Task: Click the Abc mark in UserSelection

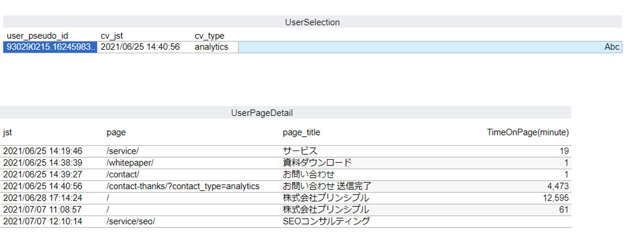Action: (x=611, y=47)
